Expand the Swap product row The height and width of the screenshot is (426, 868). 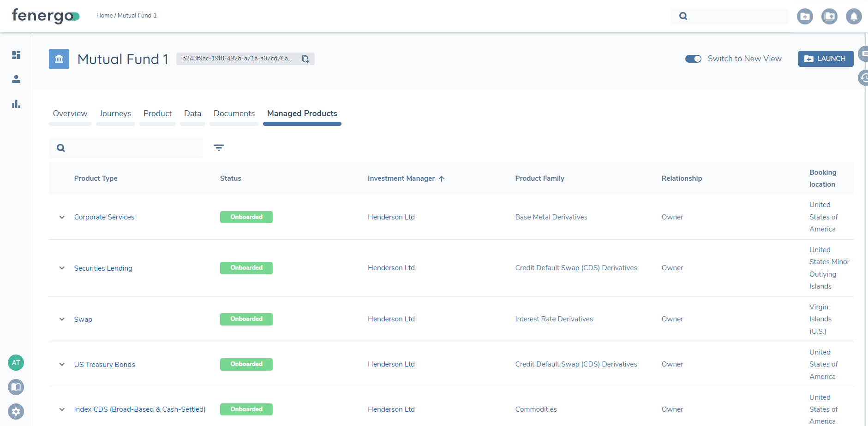[x=62, y=319]
